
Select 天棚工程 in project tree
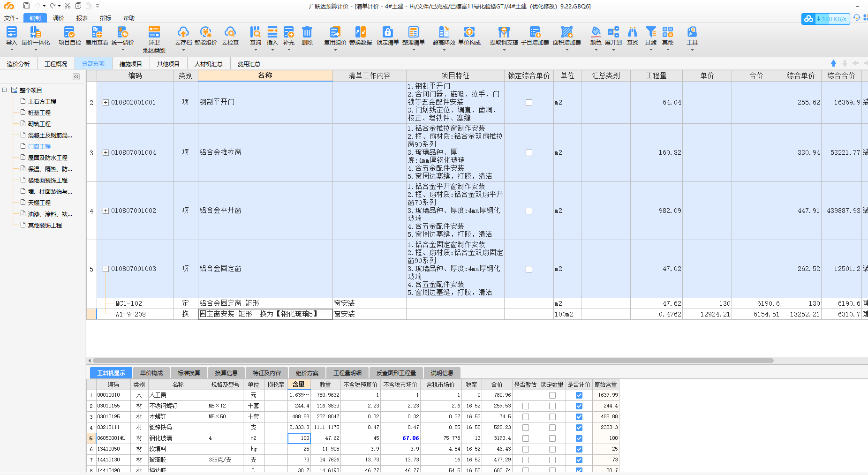[39, 203]
